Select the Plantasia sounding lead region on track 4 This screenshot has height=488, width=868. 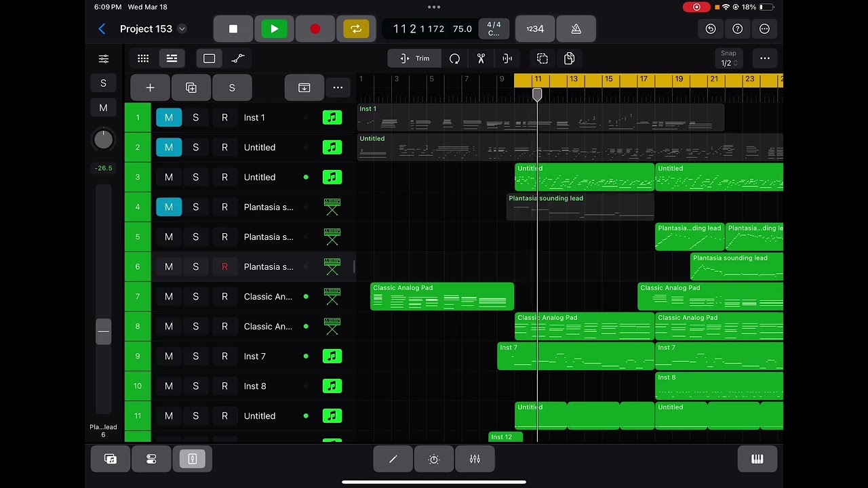(x=580, y=207)
